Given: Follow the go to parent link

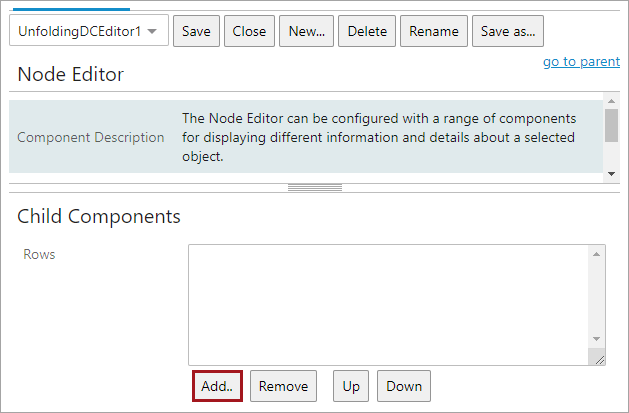Looking at the screenshot, I should (x=581, y=62).
